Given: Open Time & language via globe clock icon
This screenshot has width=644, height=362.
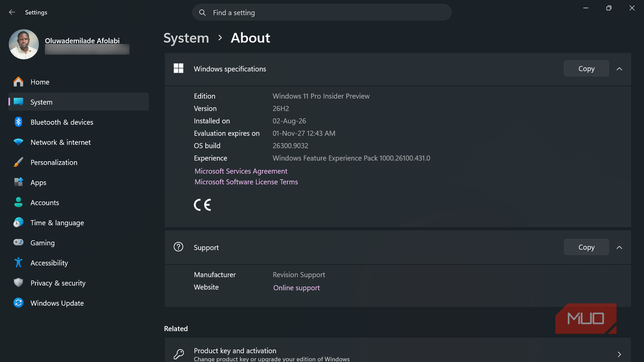Looking at the screenshot, I should pyautogui.click(x=18, y=222).
